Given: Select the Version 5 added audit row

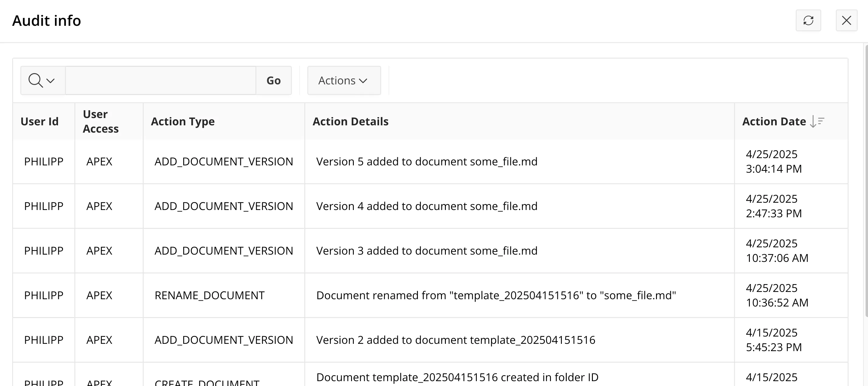Looking at the screenshot, I should pos(427,162).
